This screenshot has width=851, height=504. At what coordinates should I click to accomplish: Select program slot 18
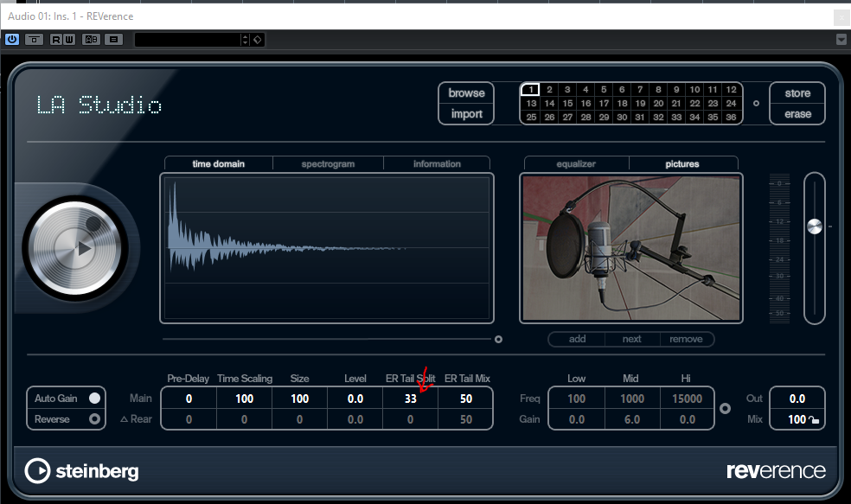point(622,103)
